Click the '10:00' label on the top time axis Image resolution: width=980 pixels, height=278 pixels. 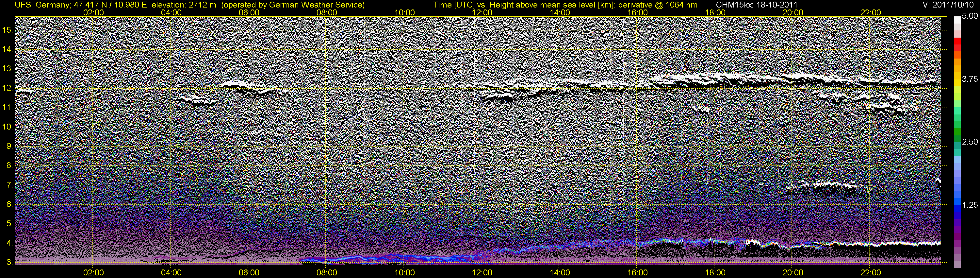coord(404,12)
